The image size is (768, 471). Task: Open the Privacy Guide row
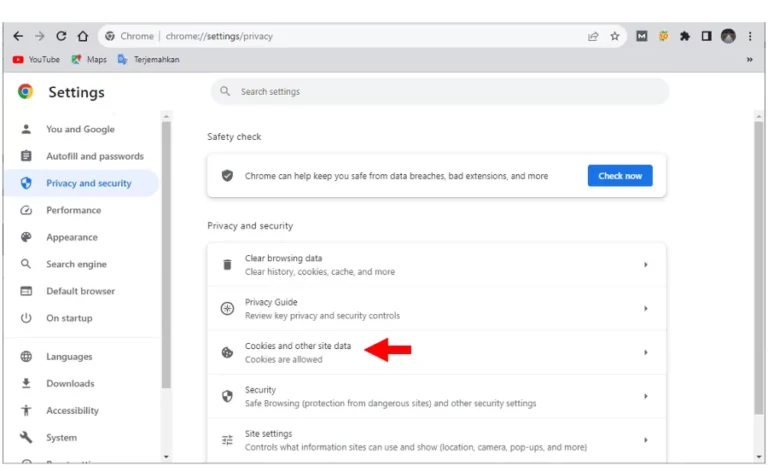coord(436,309)
